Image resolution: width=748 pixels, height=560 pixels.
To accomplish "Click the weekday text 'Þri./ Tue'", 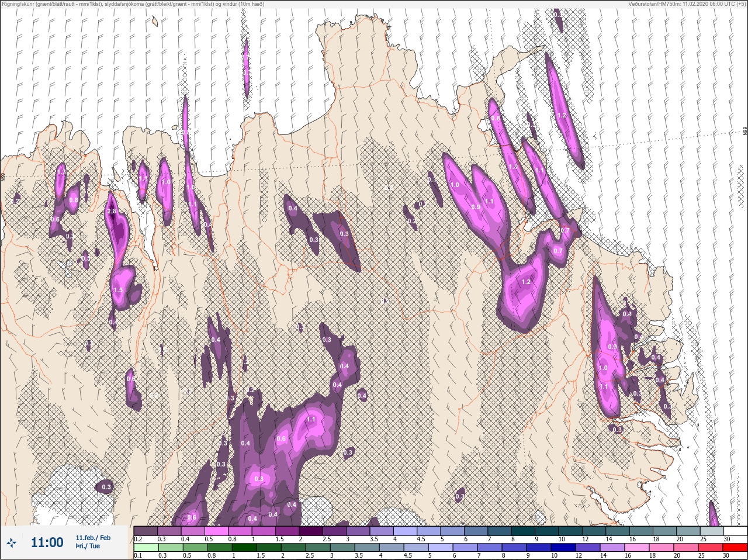I will 87,546.
